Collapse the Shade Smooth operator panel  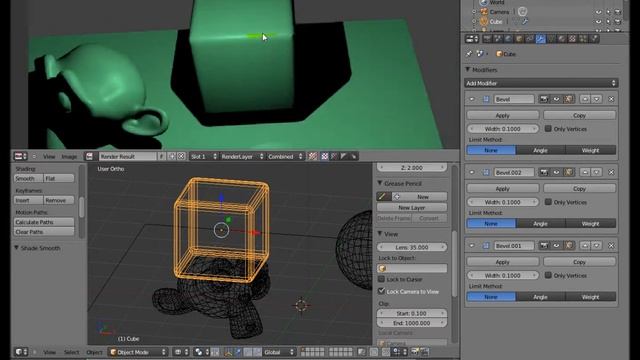coord(17,248)
